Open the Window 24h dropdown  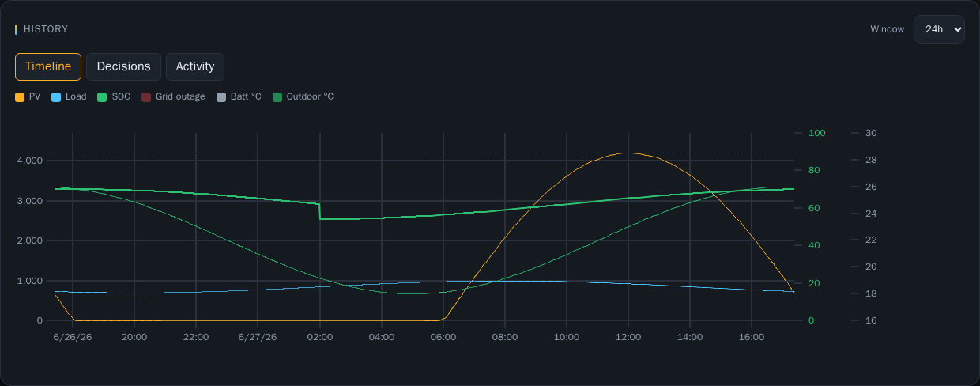(939, 29)
